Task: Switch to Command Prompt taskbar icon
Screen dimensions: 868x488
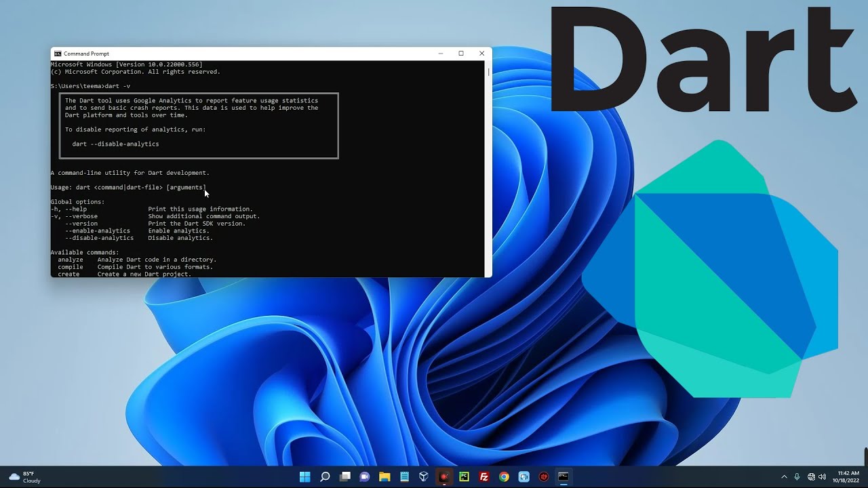Action: (563, 476)
